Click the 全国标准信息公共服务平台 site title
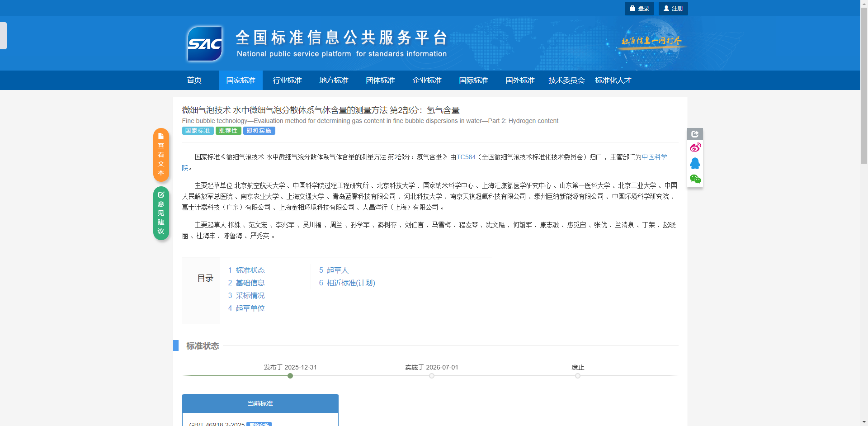Screen dimensions: 868x426 (x=342, y=38)
